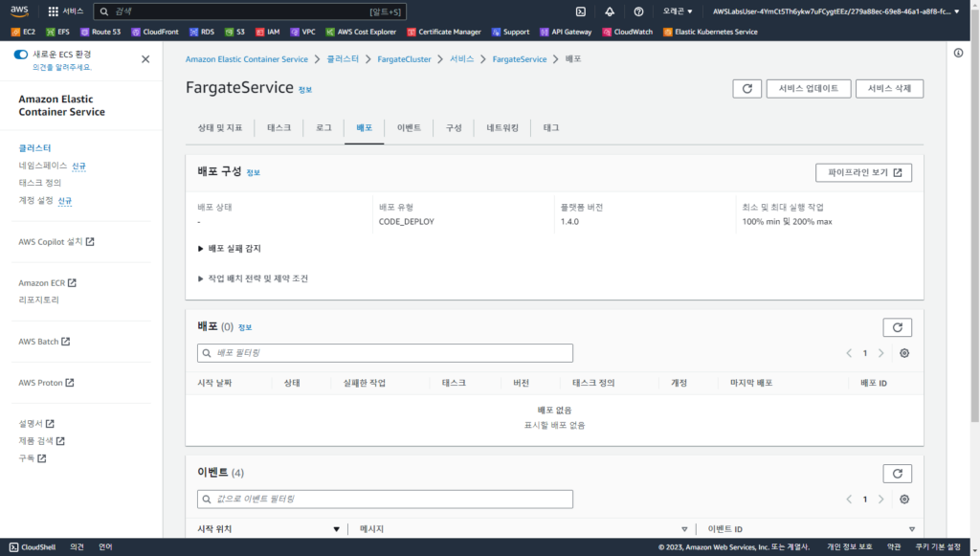Open EFS bookmark shortcut
Viewport: 980px width, 556px height.
(x=58, y=32)
